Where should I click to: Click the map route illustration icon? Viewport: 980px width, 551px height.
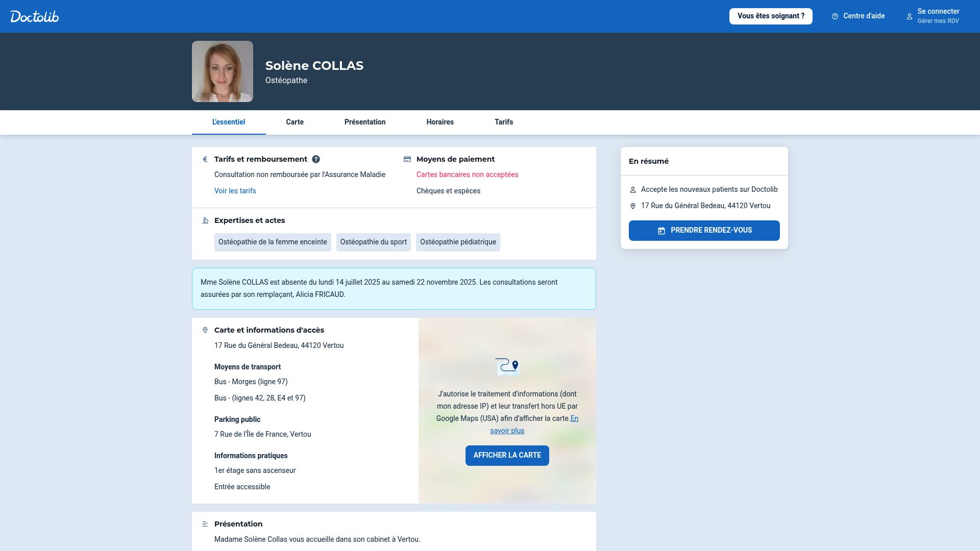[507, 366]
